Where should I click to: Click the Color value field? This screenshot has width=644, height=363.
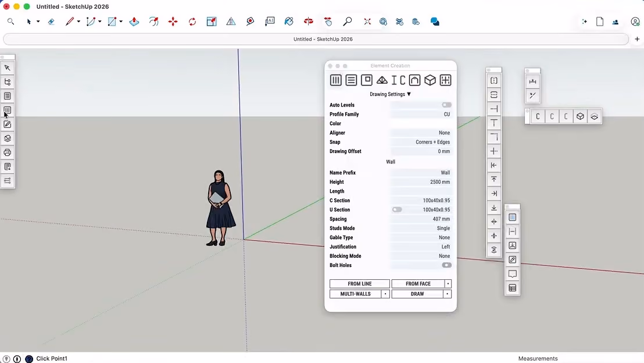click(421, 123)
